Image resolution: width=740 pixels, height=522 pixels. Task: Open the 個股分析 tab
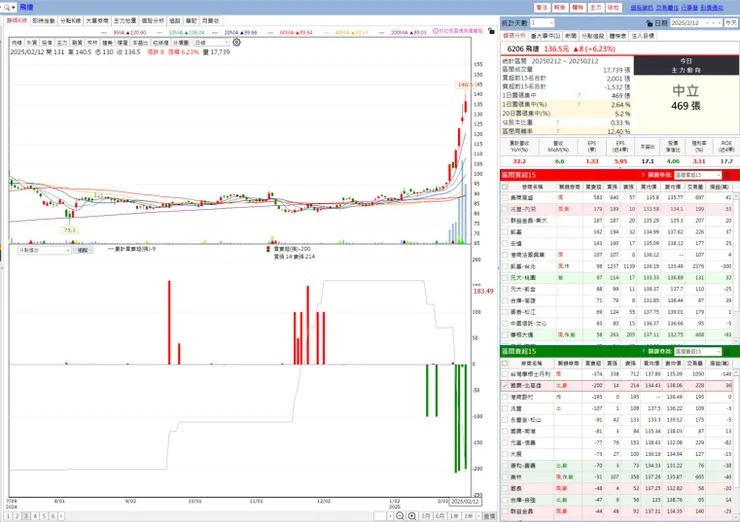click(152, 21)
